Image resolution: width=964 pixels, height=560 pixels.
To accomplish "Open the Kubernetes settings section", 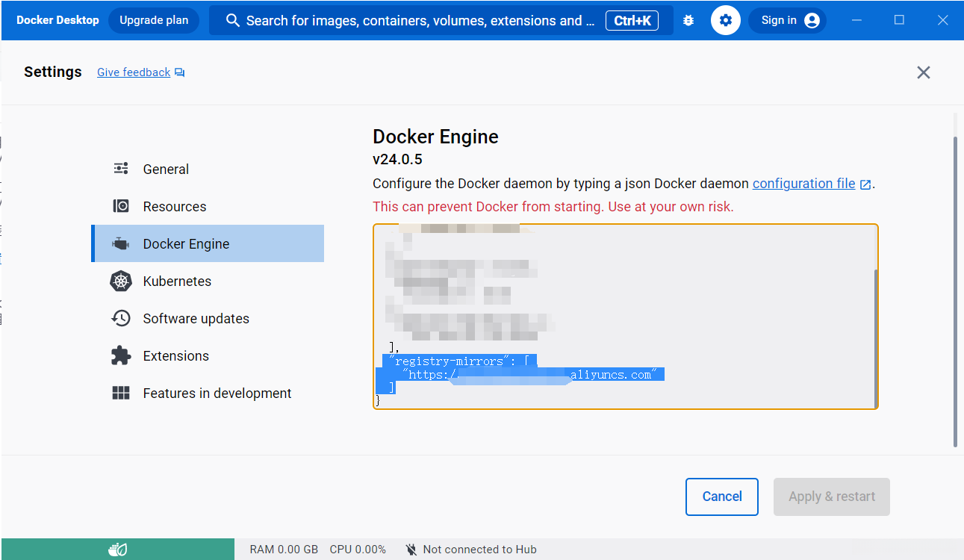I will point(177,281).
